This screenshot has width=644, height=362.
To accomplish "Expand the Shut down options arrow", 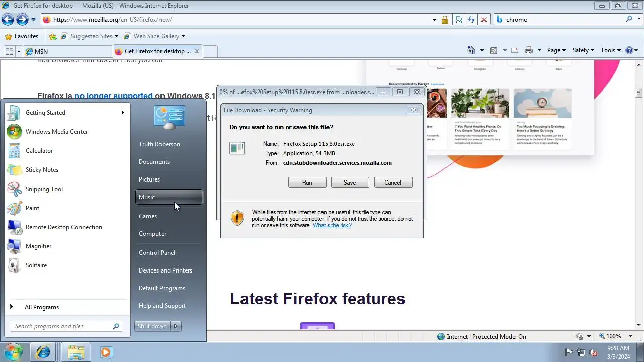I will click(x=176, y=326).
